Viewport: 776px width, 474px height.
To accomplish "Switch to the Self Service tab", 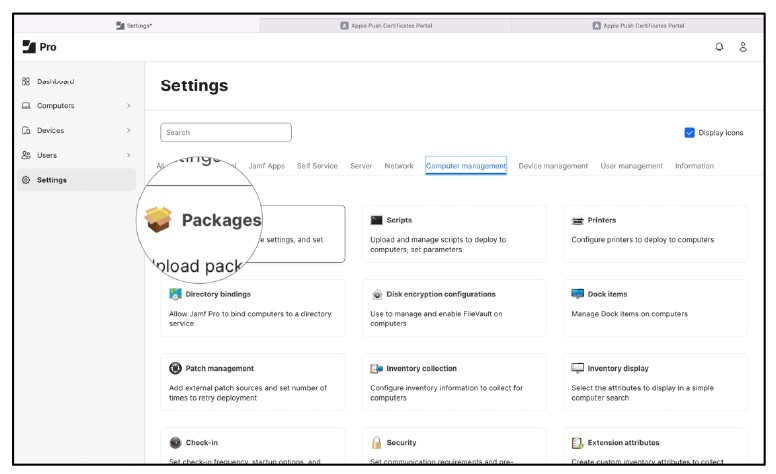I will 317,166.
